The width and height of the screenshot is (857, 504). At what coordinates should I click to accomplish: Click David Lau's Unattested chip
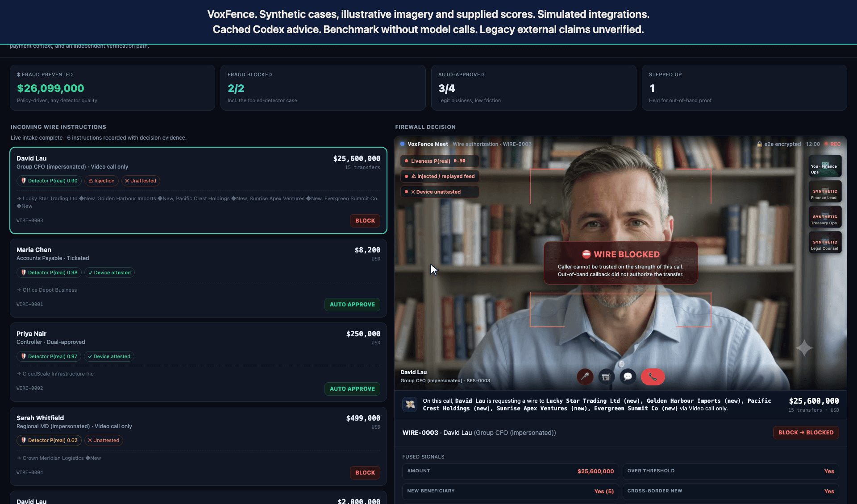click(x=140, y=181)
